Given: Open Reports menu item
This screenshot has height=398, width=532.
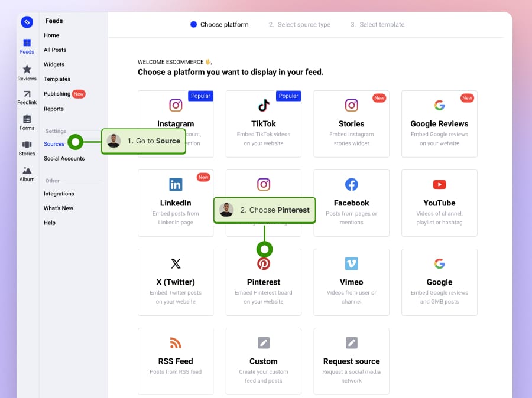Looking at the screenshot, I should 54,109.
